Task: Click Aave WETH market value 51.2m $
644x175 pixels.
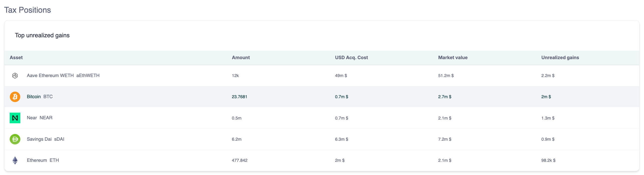Action: [446, 76]
